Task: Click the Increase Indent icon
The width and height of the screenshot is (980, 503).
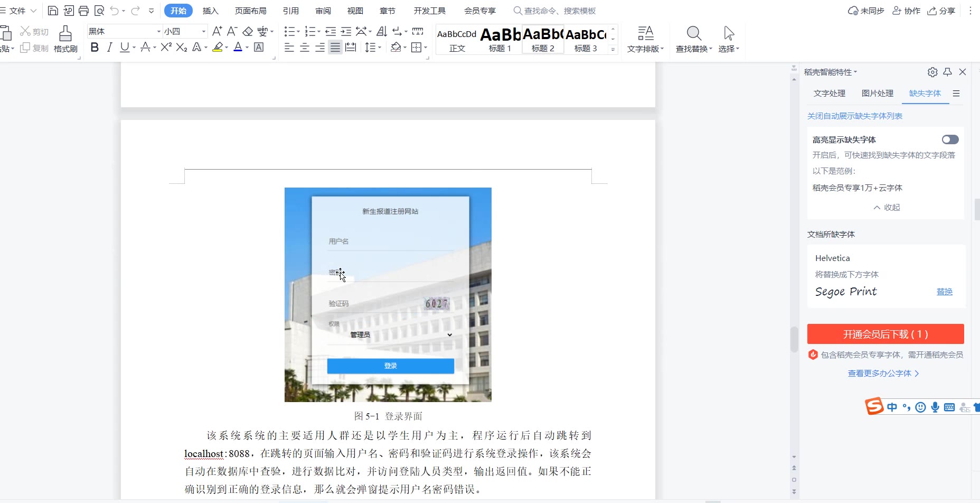Action: tap(346, 31)
